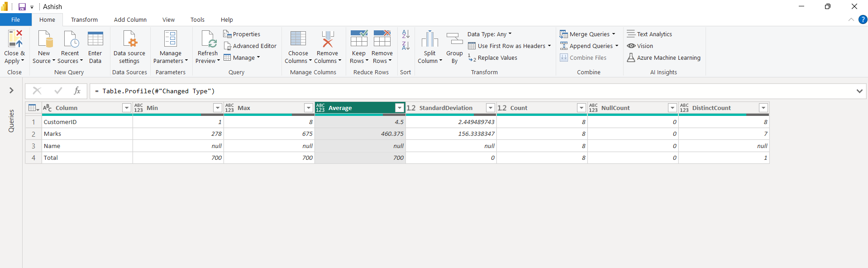Expand the Data Type: Any dropdown

click(x=489, y=34)
